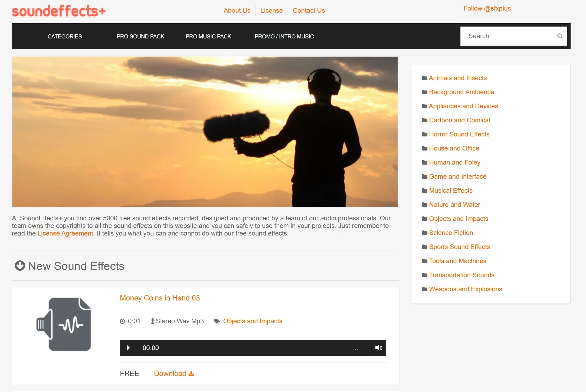Open PRO SOUND PACK menu item

click(140, 36)
